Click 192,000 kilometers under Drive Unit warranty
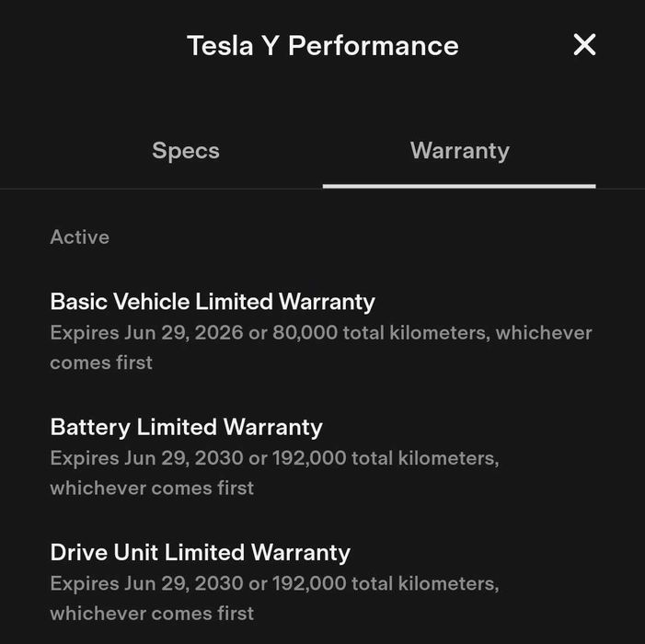 tap(385, 582)
